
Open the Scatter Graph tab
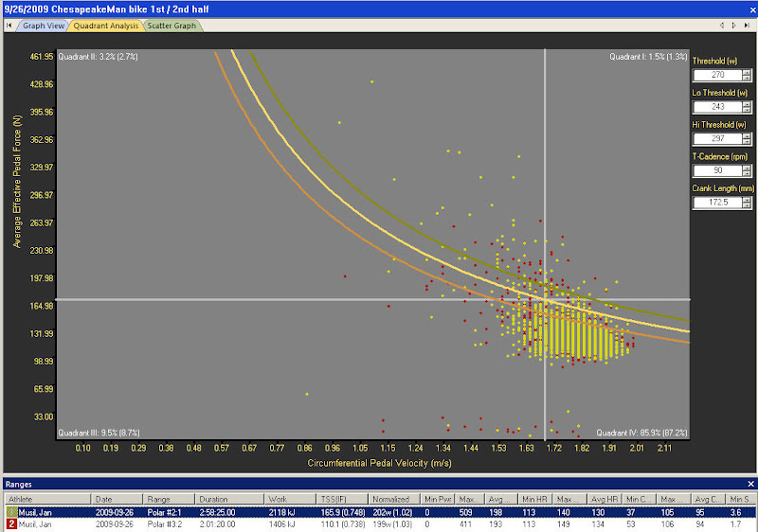tap(171, 26)
